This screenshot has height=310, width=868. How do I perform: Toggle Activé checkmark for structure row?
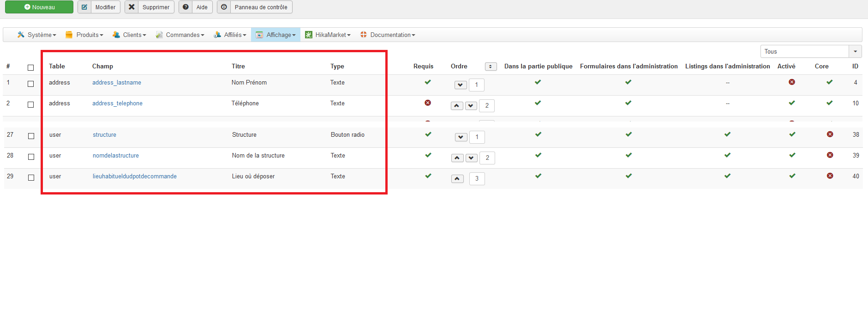[x=792, y=134]
